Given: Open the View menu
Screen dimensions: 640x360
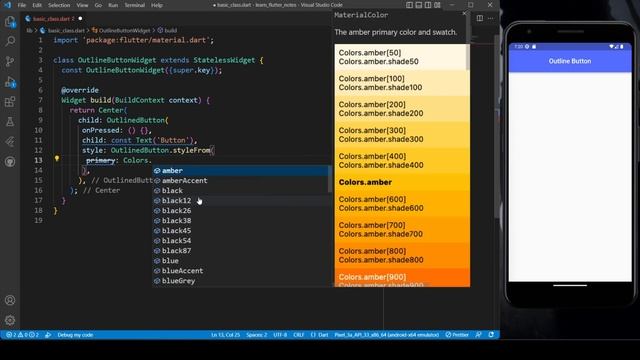Looking at the screenshot, I should click(x=82, y=5).
